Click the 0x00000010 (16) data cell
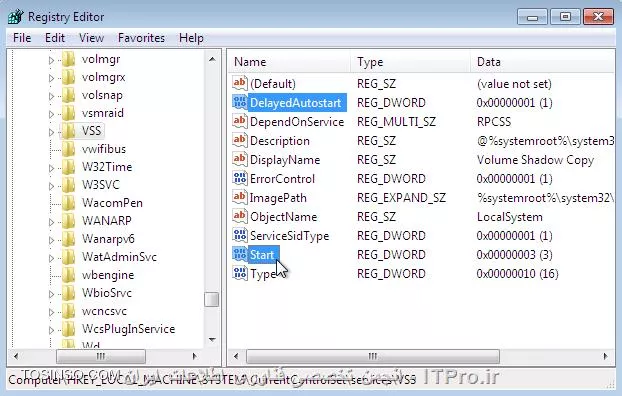The height and width of the screenshot is (396, 622). point(517,273)
